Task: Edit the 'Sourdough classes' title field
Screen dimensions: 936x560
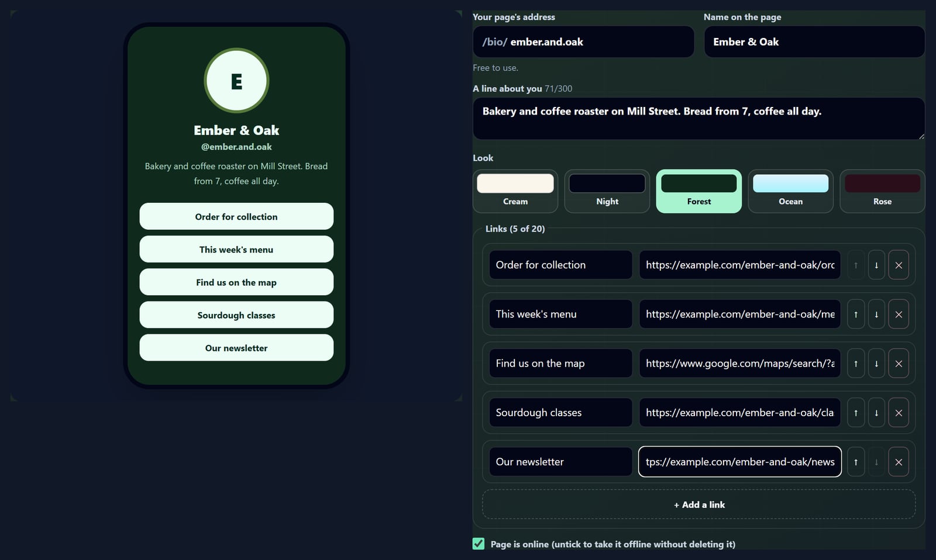Action: coord(560,412)
